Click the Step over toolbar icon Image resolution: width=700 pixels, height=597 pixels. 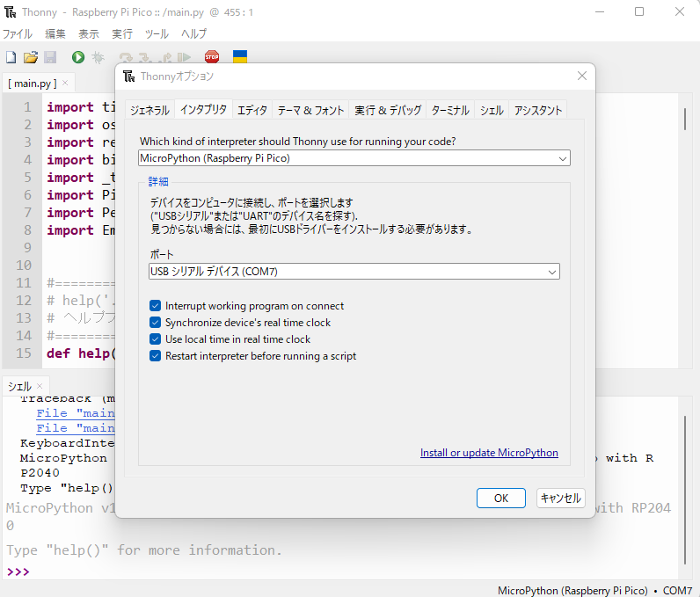[126, 57]
